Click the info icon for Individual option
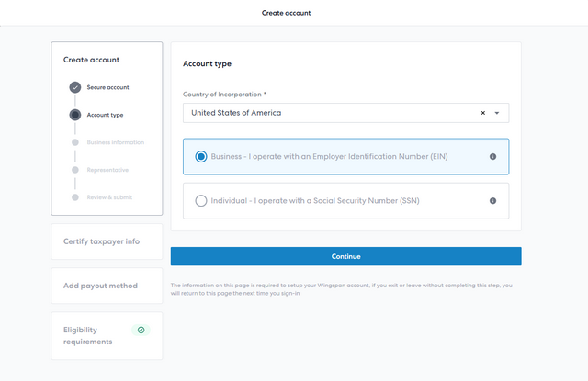Screen dimensions: 588x381 [x=492, y=201]
